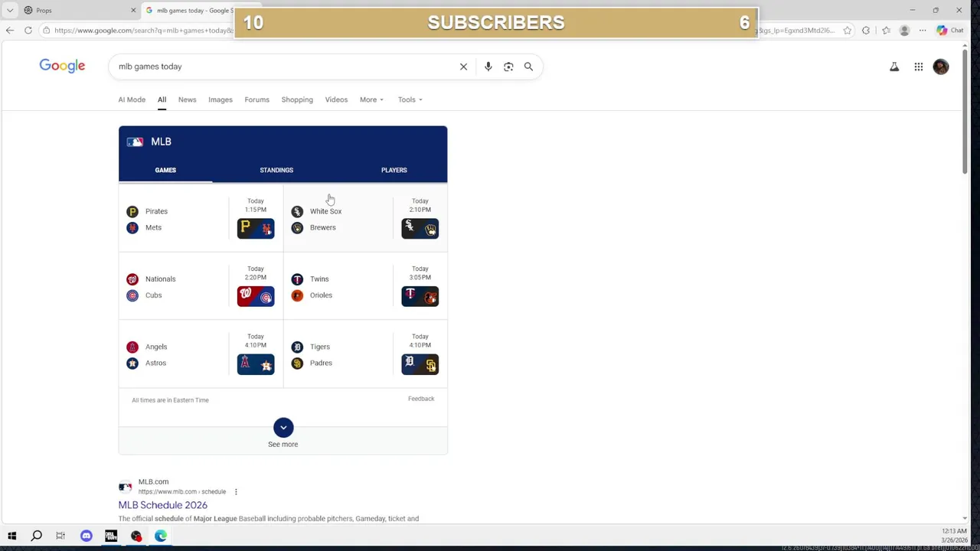Click the White Sox-Brewers matchup thumbnail
The height and width of the screenshot is (551, 980).
click(x=420, y=228)
